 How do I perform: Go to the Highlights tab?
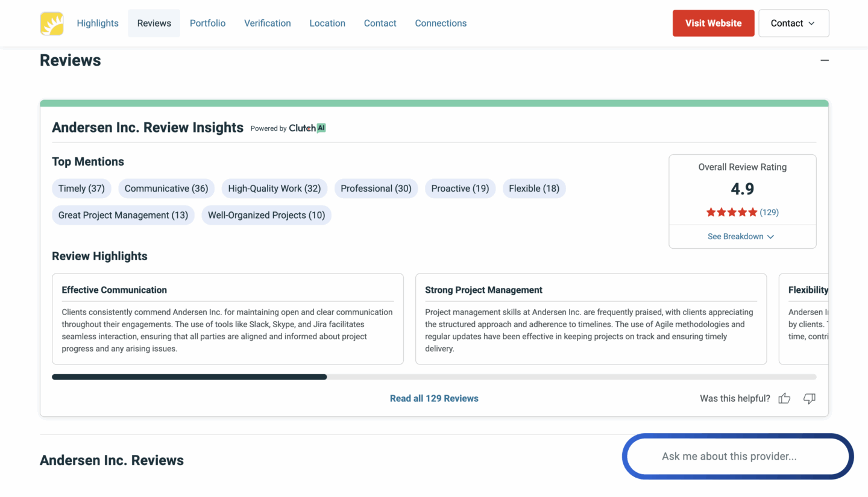pyautogui.click(x=98, y=23)
